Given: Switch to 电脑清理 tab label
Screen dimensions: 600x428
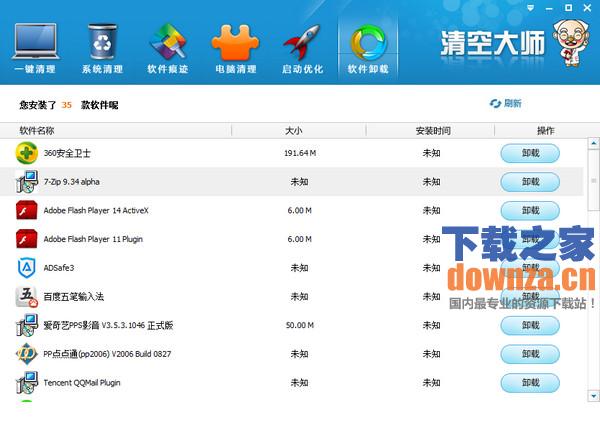Looking at the screenshot, I should (x=236, y=69).
